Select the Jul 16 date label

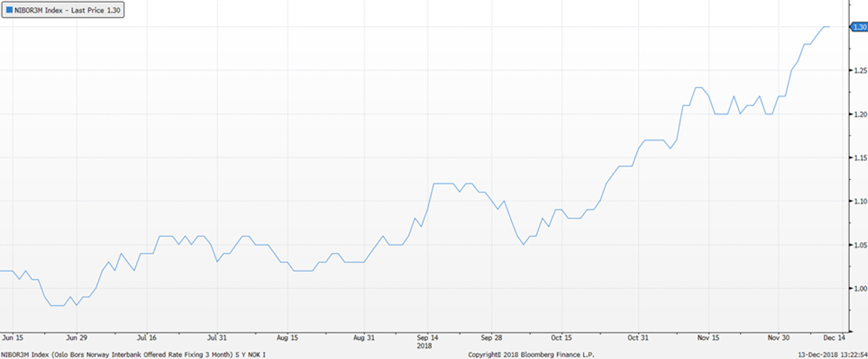pos(147,337)
